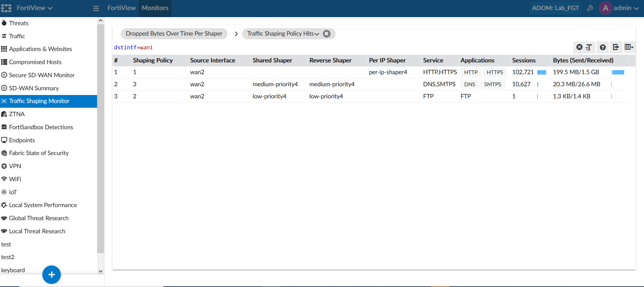This screenshot has height=287, width=644.
Task: Click the WiFi signal icon
Action: 4,179
